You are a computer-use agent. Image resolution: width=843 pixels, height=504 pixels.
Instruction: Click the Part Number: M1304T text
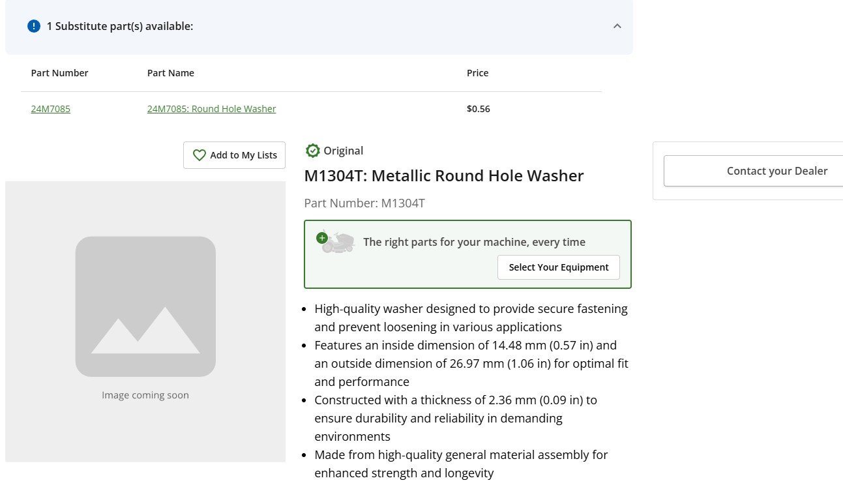[364, 203]
